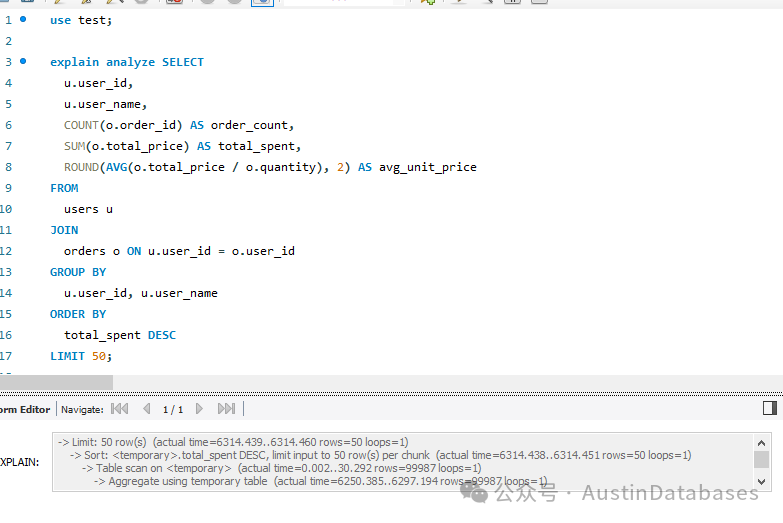Screen dimensions: 783x523
Task: Toggle the side panel icon beside navigation
Action: click(770, 408)
